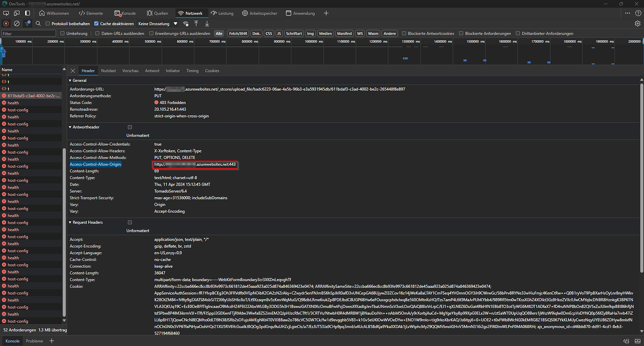Close the request details pane
Viewport: 644px width, 346px height.
73,71
